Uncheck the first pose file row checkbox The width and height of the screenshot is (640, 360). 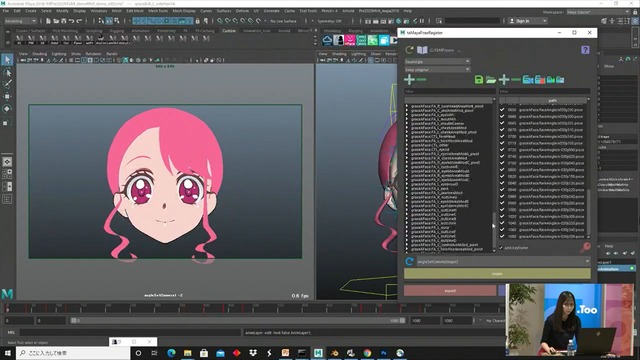pos(502,110)
